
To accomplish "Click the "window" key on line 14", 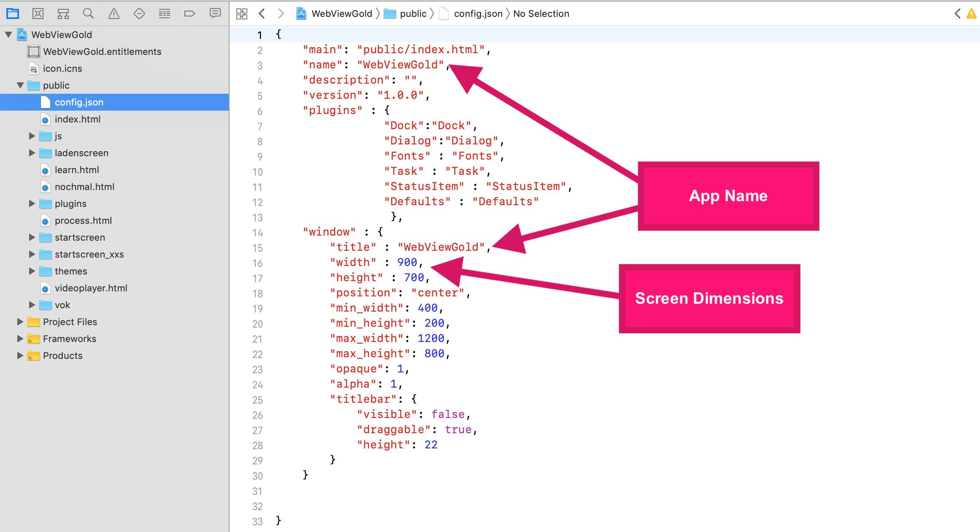I will [329, 232].
